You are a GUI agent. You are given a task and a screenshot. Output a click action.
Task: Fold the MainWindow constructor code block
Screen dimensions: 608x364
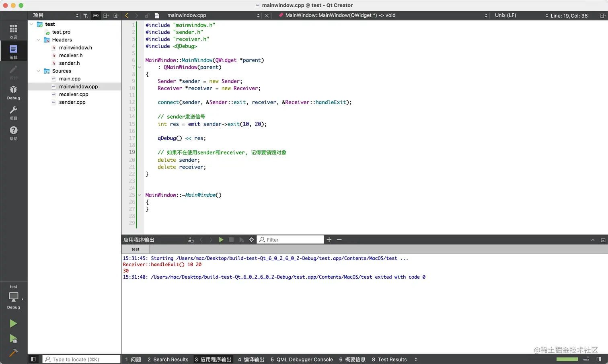coord(140,67)
